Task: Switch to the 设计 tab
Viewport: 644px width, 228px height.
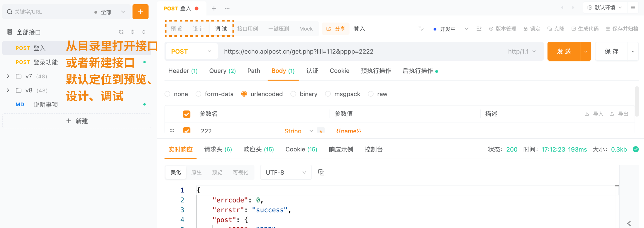Action: point(199,29)
